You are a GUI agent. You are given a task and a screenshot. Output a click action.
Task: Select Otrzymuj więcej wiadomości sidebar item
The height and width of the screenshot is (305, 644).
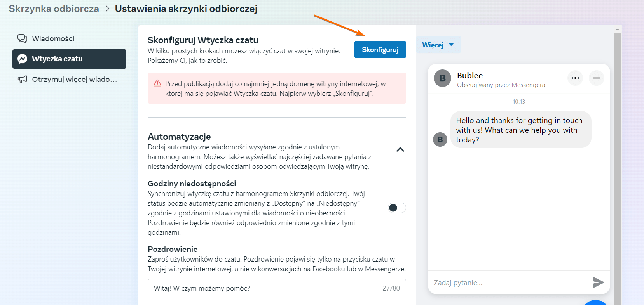(x=74, y=80)
